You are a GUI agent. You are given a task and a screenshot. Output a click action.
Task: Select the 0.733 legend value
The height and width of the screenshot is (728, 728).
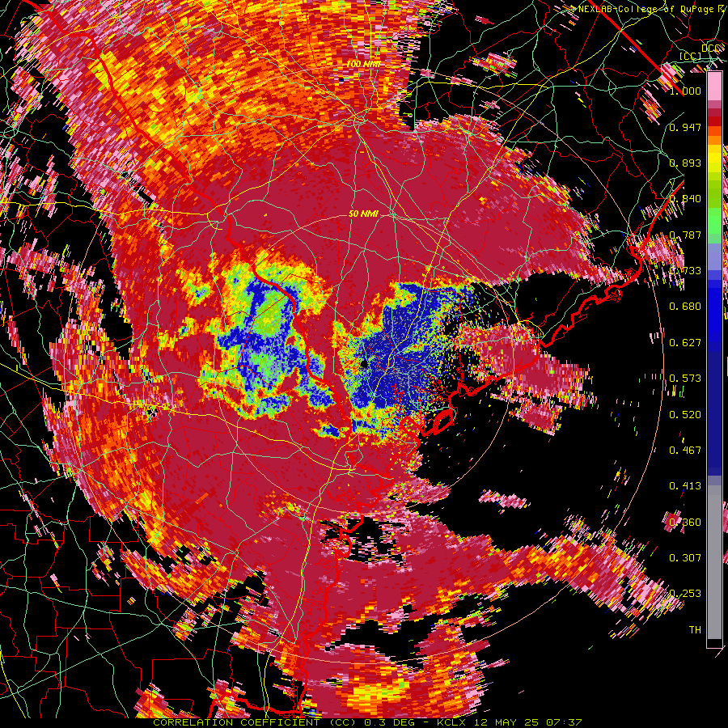[685, 270]
